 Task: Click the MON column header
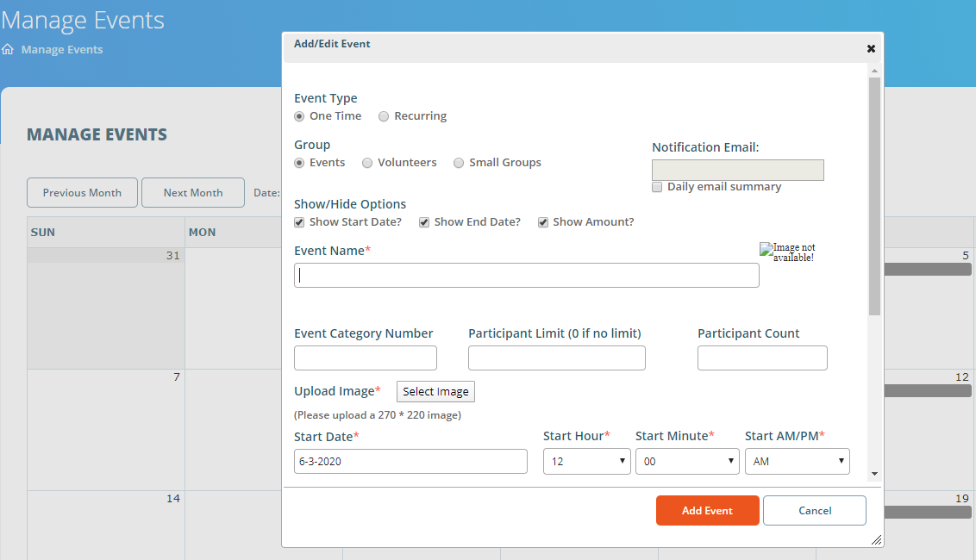click(x=234, y=232)
